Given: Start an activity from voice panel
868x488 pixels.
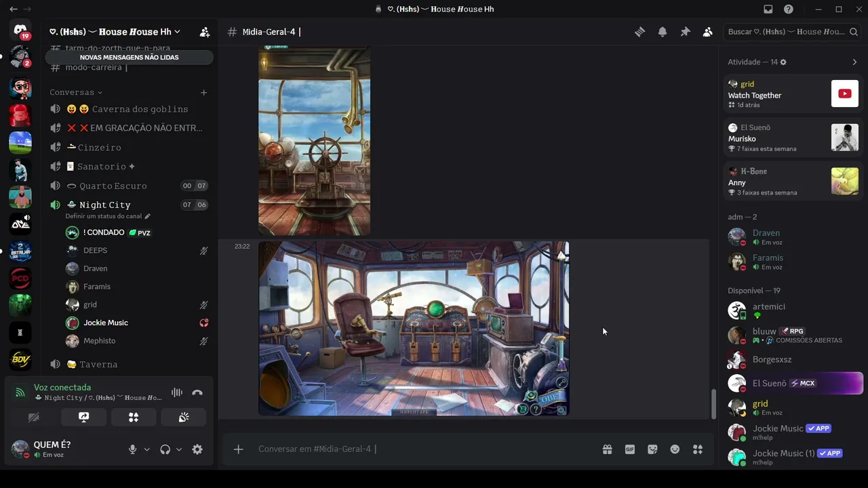Looking at the screenshot, I should [x=134, y=418].
